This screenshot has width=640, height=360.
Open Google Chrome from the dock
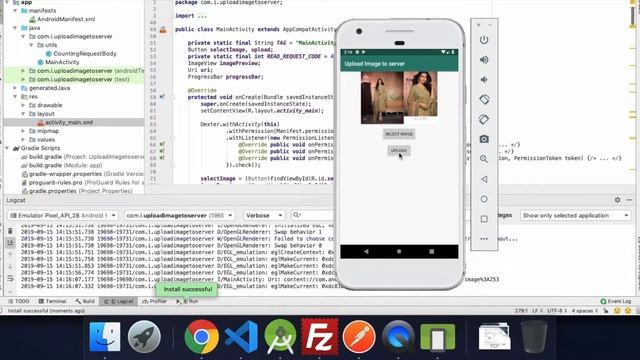click(x=201, y=337)
